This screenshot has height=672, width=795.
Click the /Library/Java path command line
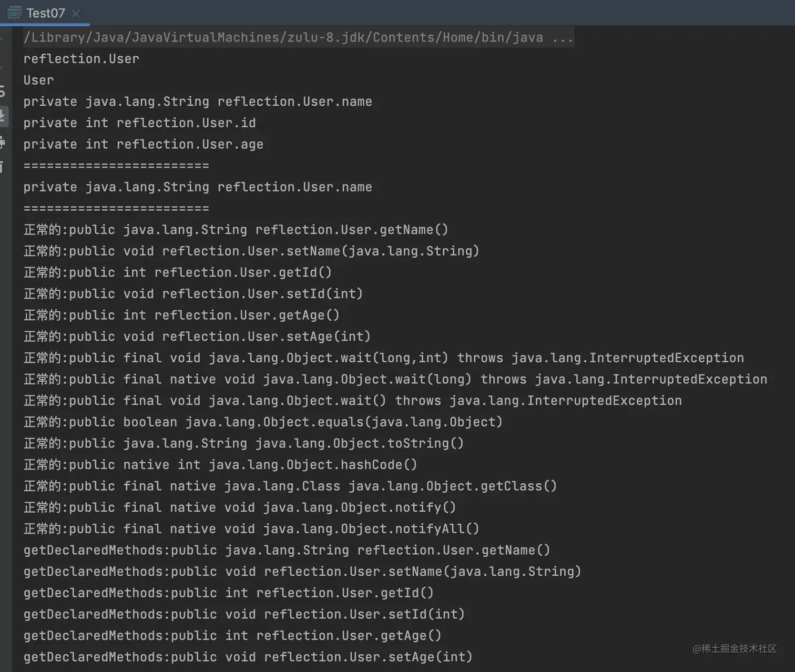(x=283, y=38)
